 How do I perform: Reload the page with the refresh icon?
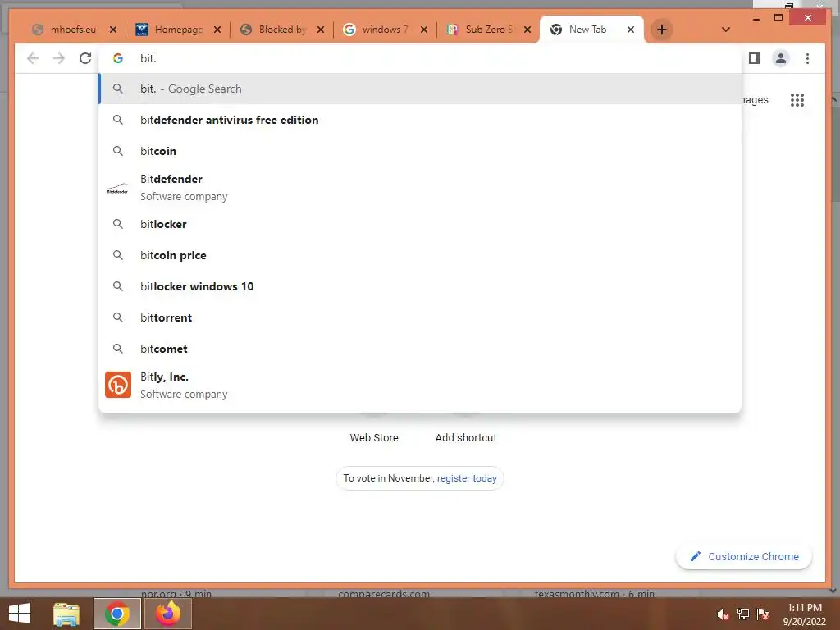(85, 58)
